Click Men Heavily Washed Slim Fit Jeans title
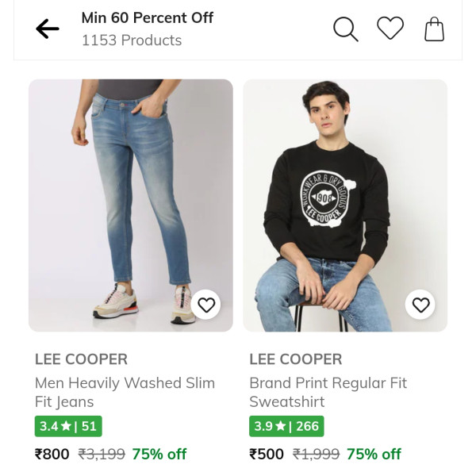Screen dimensions: 476x476 tap(125, 392)
